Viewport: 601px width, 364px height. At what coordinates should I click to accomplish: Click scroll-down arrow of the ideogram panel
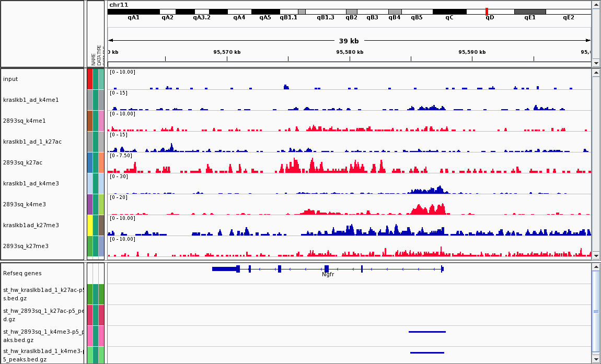point(596,63)
